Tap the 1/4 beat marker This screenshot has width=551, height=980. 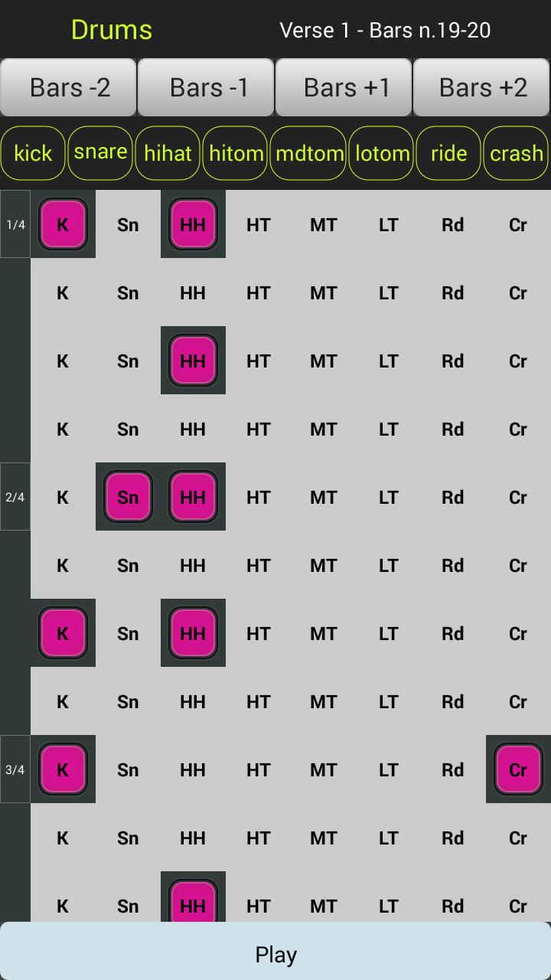pos(15,224)
